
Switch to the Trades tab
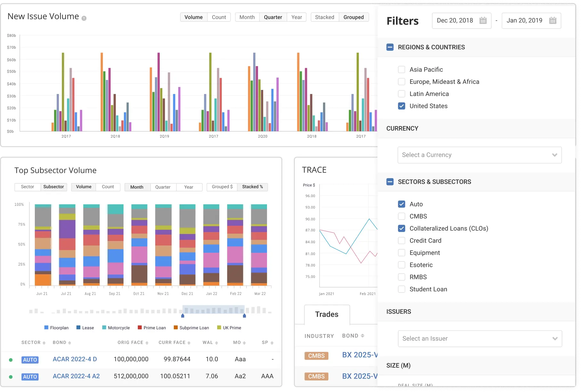327,314
